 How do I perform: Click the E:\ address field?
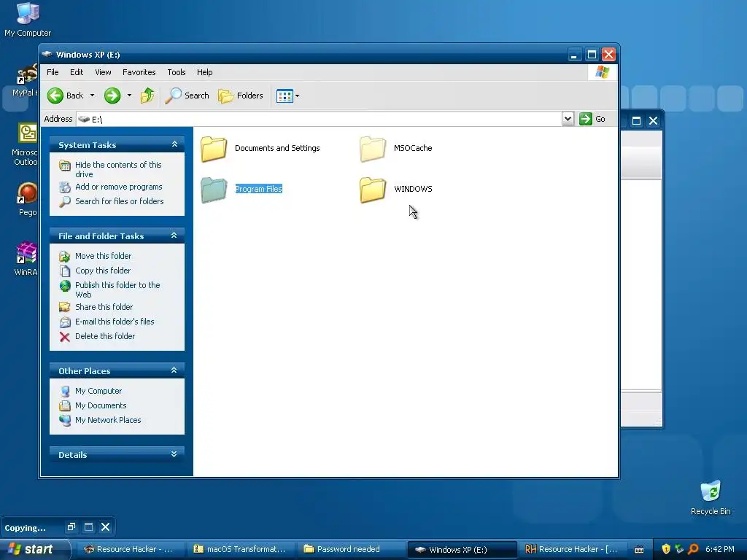tap(320, 119)
